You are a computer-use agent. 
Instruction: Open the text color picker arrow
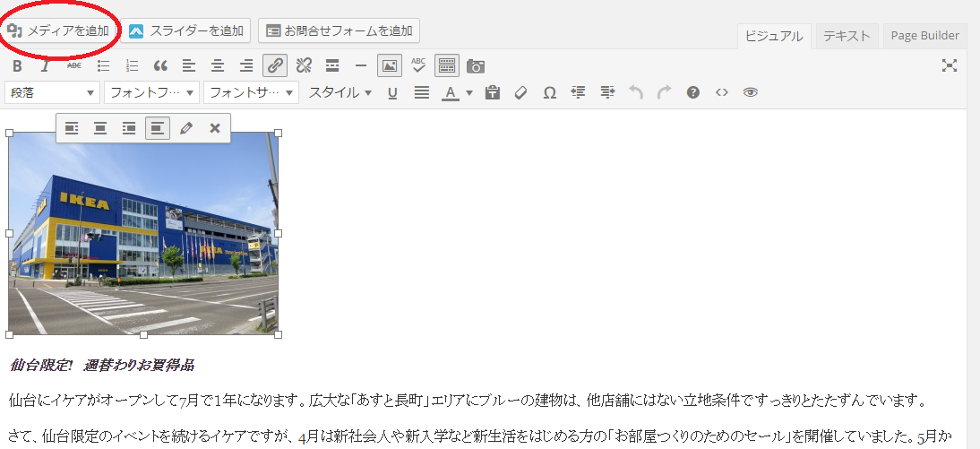469,92
